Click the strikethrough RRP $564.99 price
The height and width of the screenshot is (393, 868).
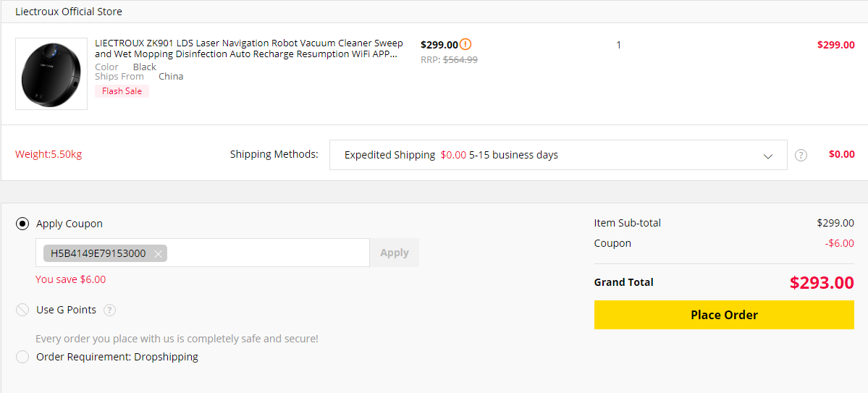click(x=460, y=60)
